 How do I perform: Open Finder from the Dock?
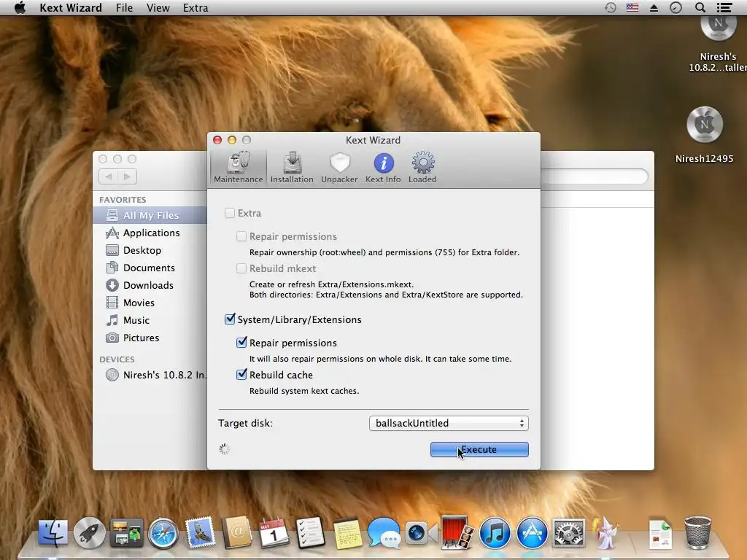pos(53,532)
